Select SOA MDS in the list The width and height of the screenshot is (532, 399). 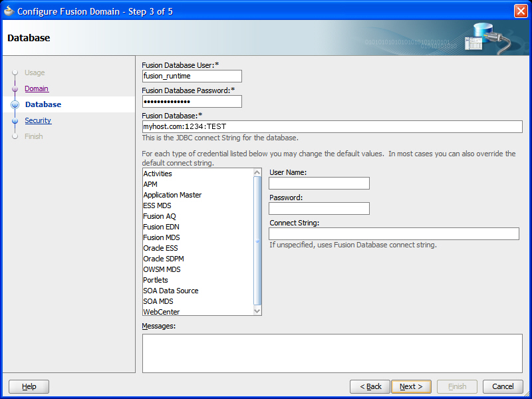tap(198, 301)
